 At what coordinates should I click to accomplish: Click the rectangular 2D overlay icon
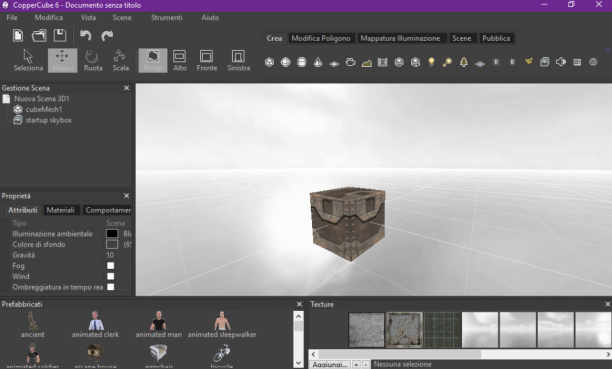577,62
